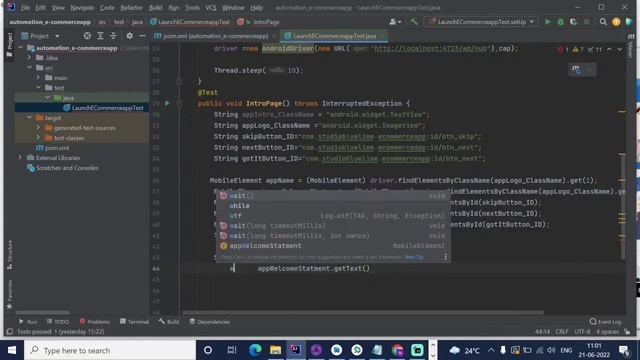Open the completion popup three-dot options
640x360 pixels.
[445, 257]
